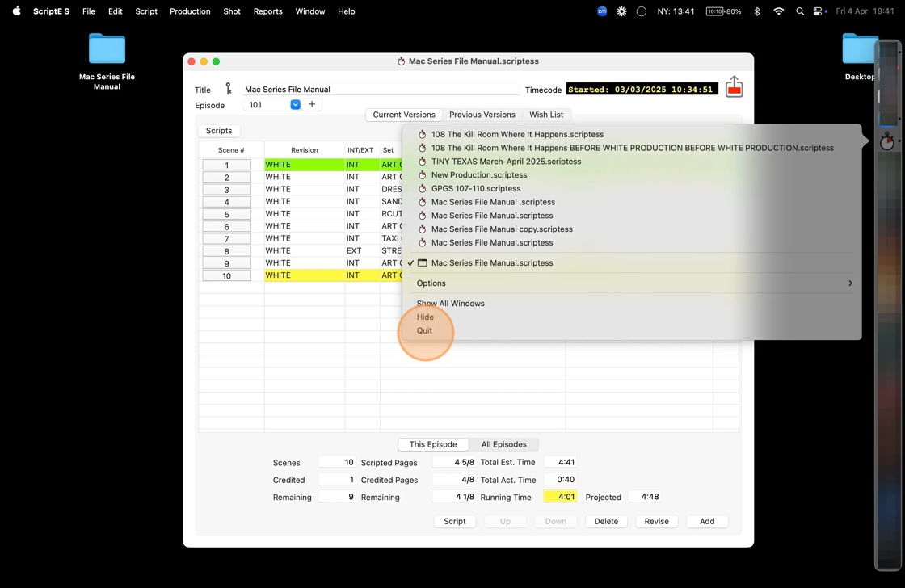The height and width of the screenshot is (588, 905).
Task: Click the red export share icon
Action: click(x=735, y=87)
